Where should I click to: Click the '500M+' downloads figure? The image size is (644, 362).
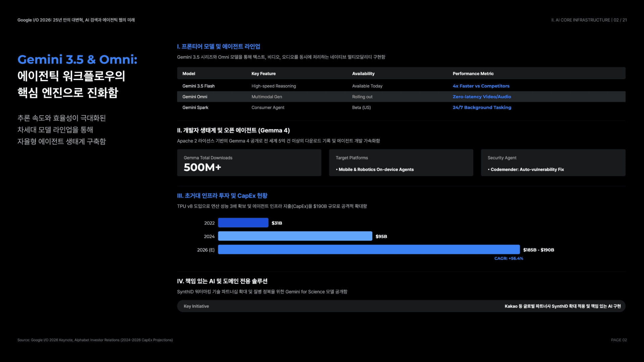pos(202,167)
